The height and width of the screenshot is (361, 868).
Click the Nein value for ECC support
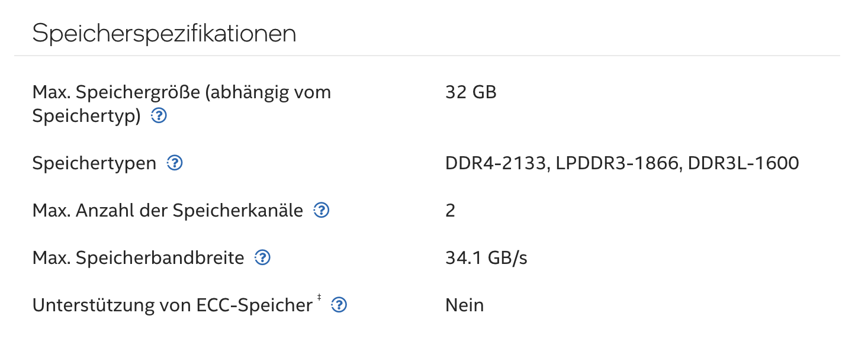pyautogui.click(x=465, y=305)
